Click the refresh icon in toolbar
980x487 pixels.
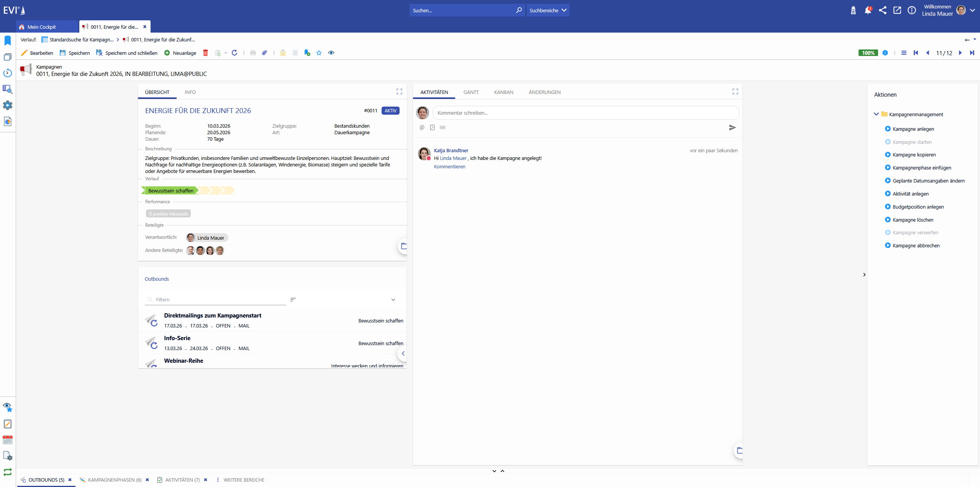(234, 53)
